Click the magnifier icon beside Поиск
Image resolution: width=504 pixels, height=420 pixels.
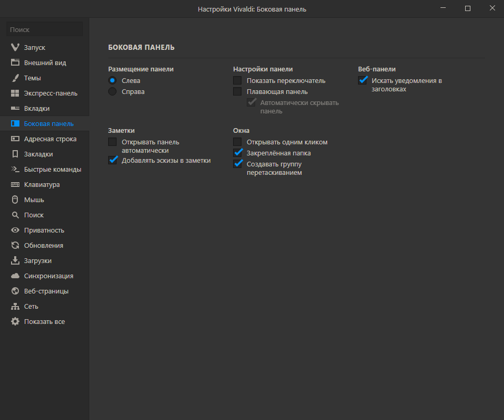[x=15, y=215]
